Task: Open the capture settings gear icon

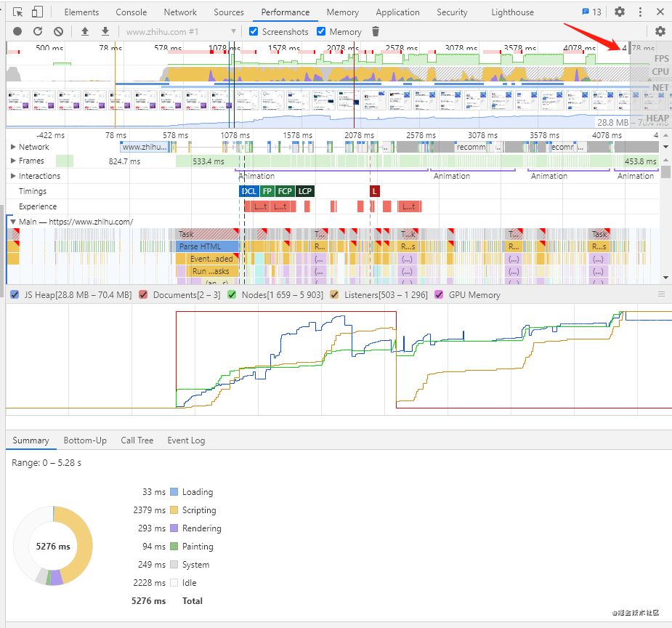Action: (660, 31)
